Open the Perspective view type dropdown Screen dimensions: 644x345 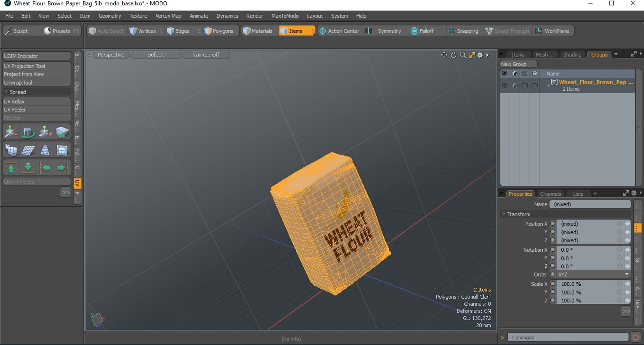(111, 55)
